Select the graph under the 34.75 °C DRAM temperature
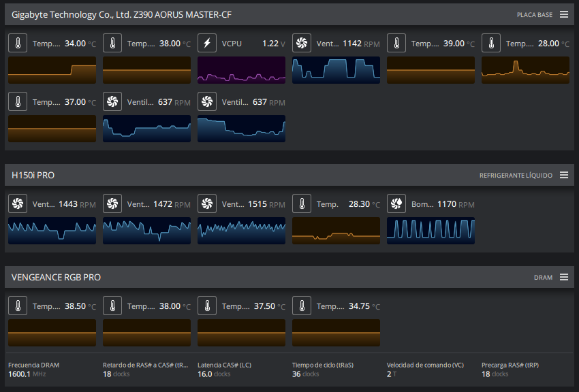Viewport: 579px width, 392px height. pyautogui.click(x=336, y=333)
